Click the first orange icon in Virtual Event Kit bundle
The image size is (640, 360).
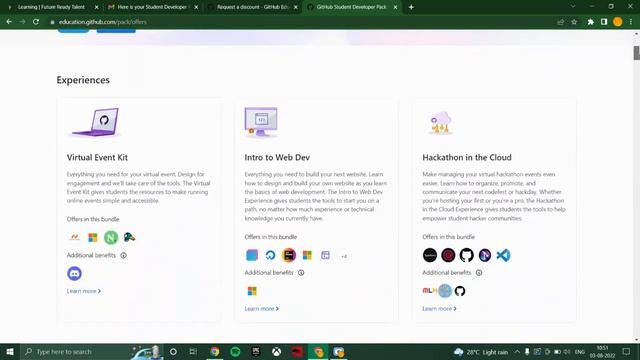click(74, 237)
